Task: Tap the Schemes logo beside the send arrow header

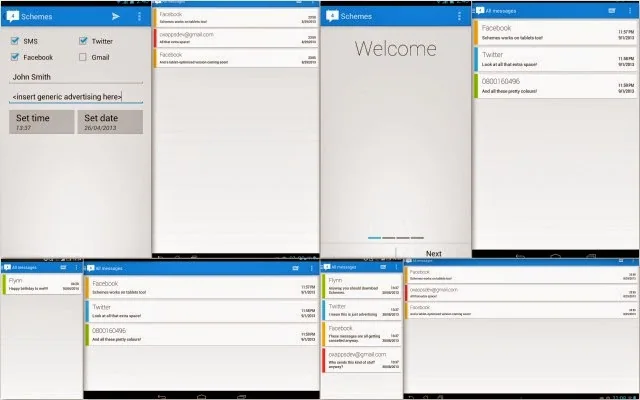Action: [x=13, y=16]
